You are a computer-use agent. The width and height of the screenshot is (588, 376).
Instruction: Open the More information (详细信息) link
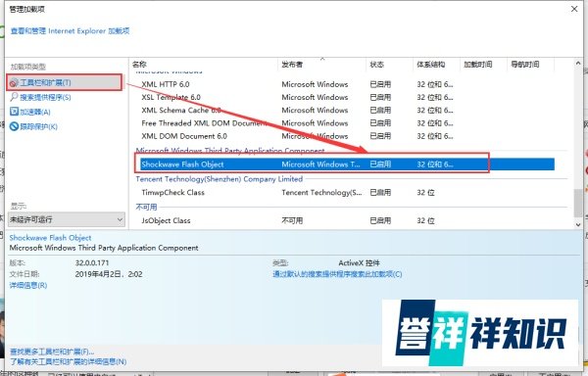pyautogui.click(x=28, y=285)
